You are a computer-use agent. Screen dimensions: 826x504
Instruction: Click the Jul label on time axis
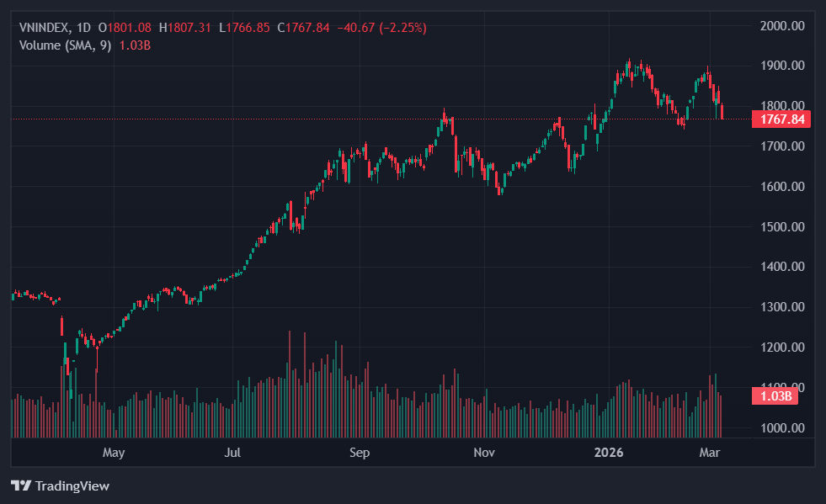233,453
